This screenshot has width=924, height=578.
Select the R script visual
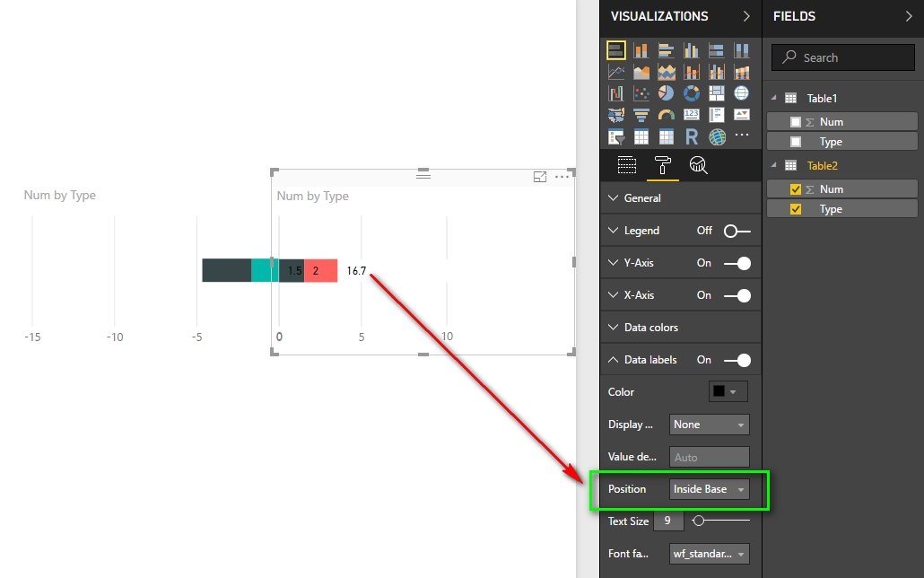coord(692,136)
